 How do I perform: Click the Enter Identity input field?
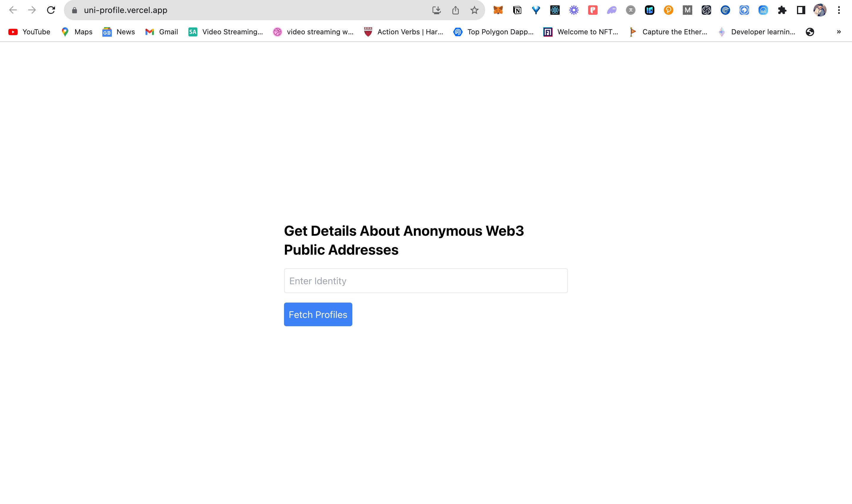(x=425, y=280)
